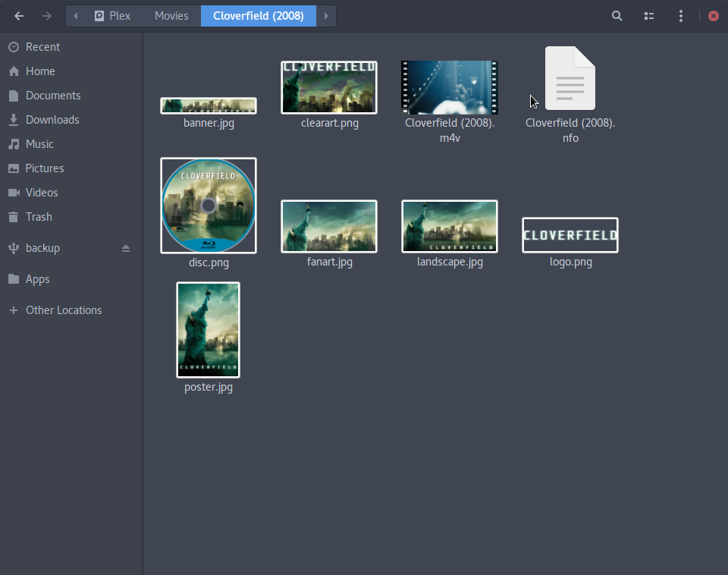Open the Plex path segment
The image size is (728, 575).
[112, 16]
